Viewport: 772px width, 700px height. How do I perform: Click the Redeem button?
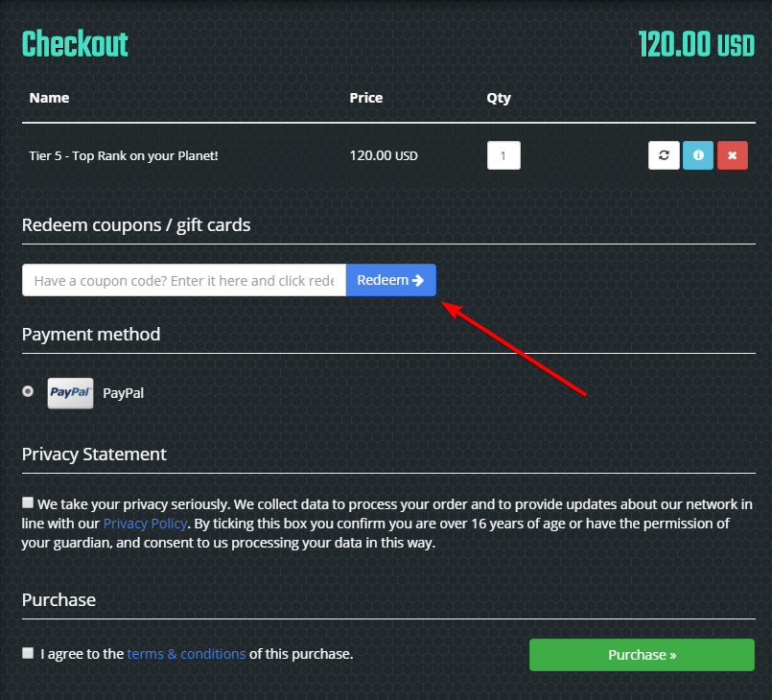point(391,280)
